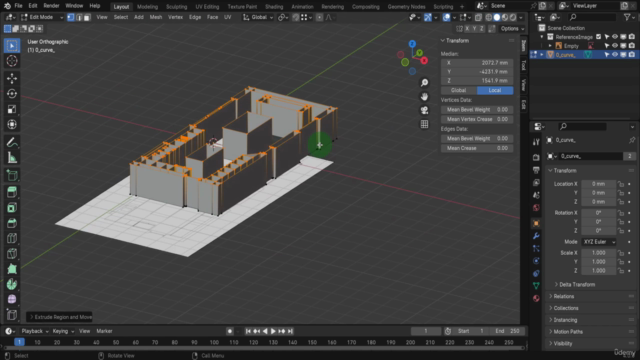The image size is (640, 360).
Task: Open the Playback menu in timeline
Action: (35, 331)
